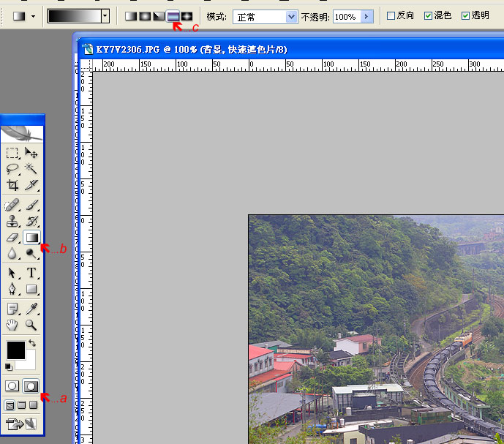The image size is (504, 444).
Task: Set Full Screen mode with menu bar
Action: (x=21, y=405)
